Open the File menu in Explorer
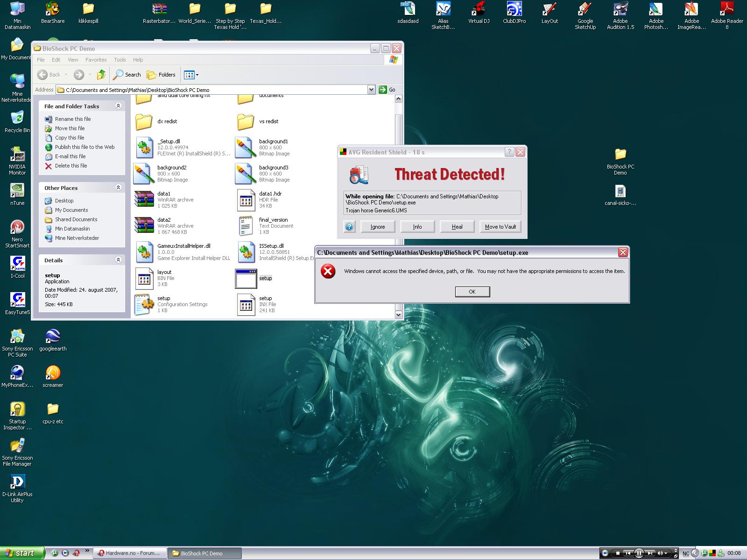The image size is (747, 560). 41,60
